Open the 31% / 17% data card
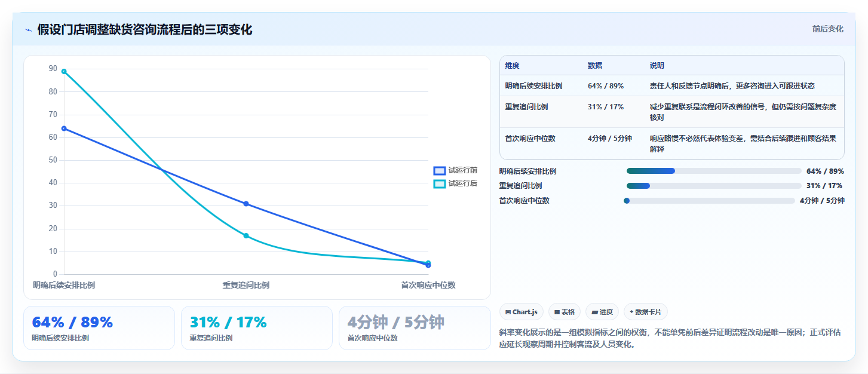 pos(257,328)
